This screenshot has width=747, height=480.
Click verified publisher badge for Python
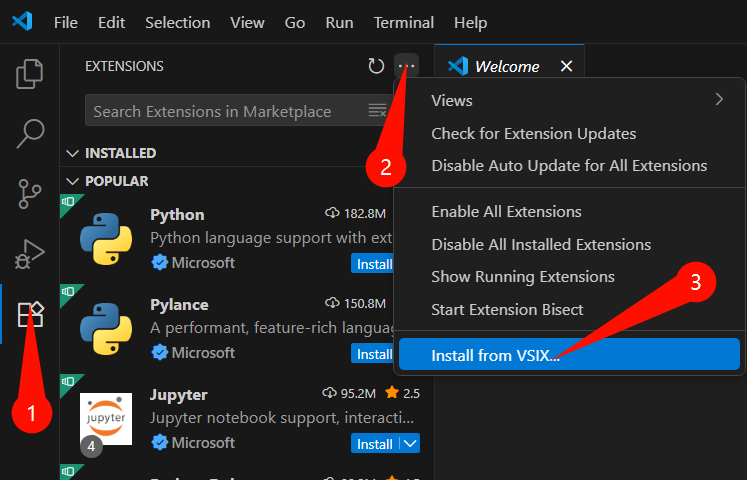click(x=159, y=262)
